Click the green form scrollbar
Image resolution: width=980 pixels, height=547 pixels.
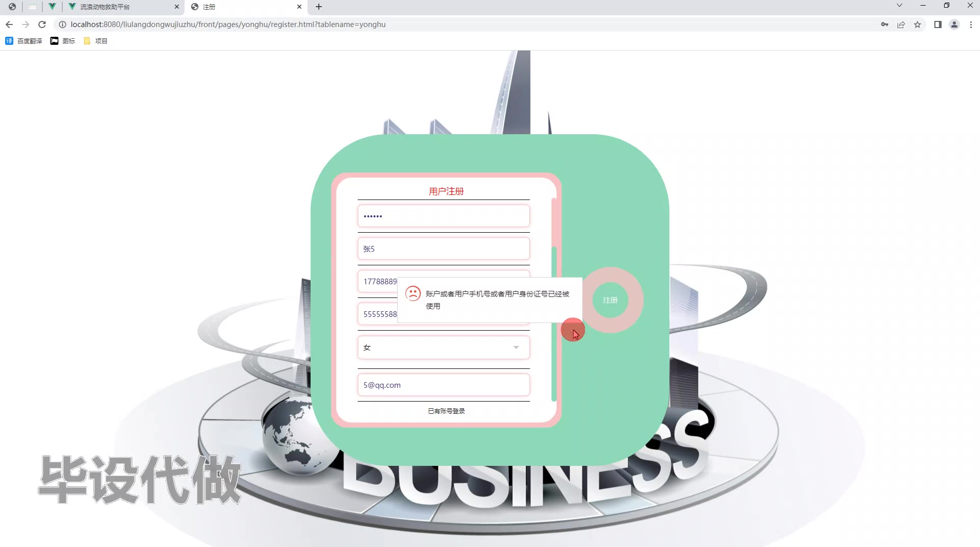click(x=554, y=324)
